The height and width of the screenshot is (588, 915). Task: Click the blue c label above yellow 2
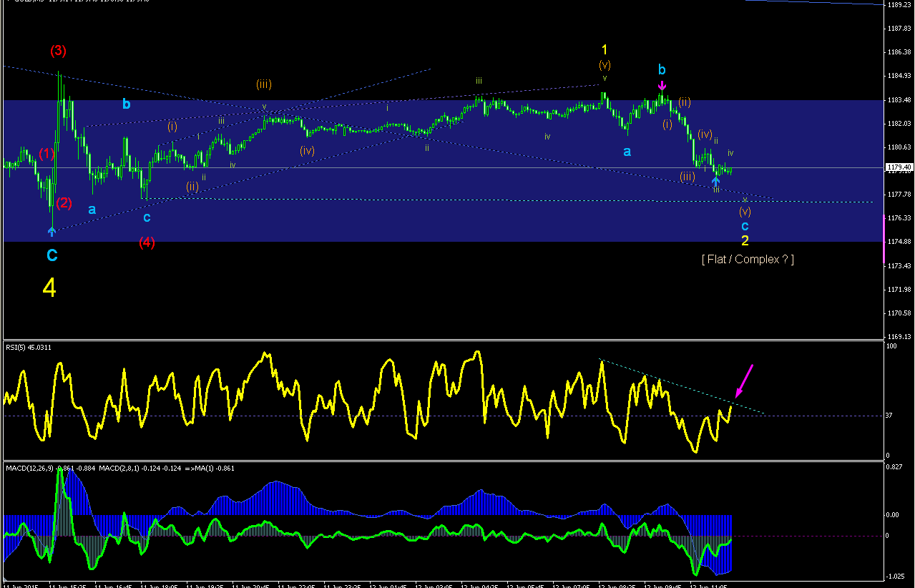745,226
